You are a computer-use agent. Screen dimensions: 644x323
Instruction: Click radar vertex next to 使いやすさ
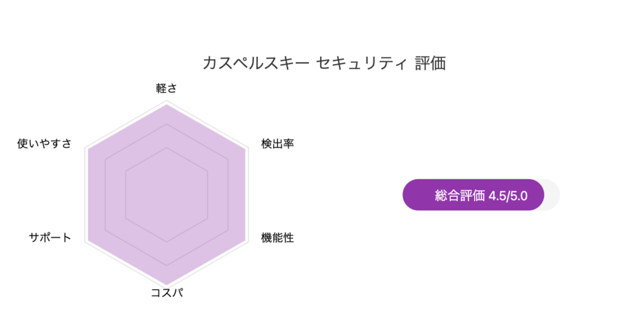(87, 149)
